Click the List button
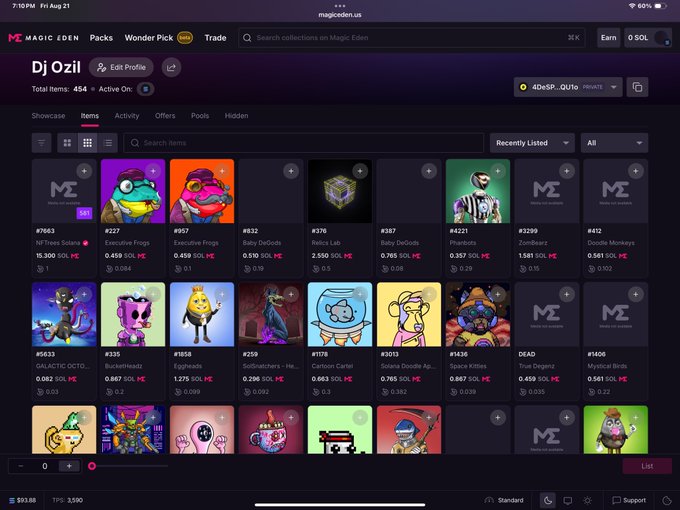This screenshot has width=680, height=510. click(647, 466)
